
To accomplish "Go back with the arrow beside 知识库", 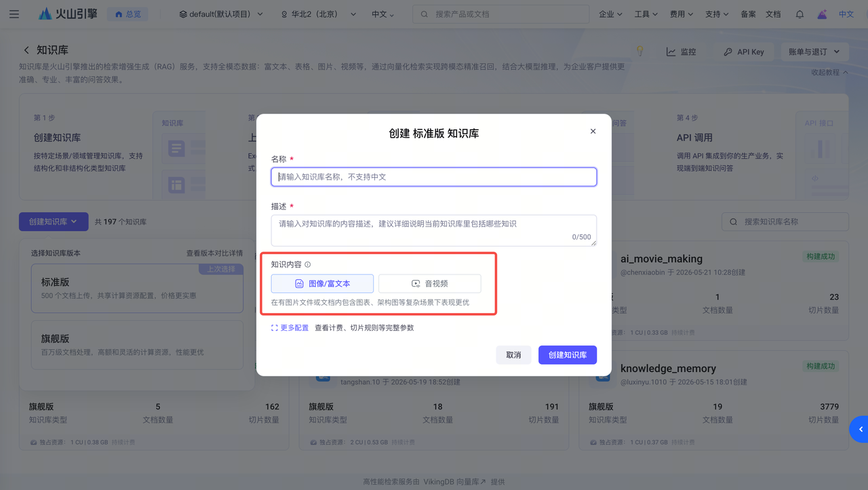I will (x=26, y=50).
